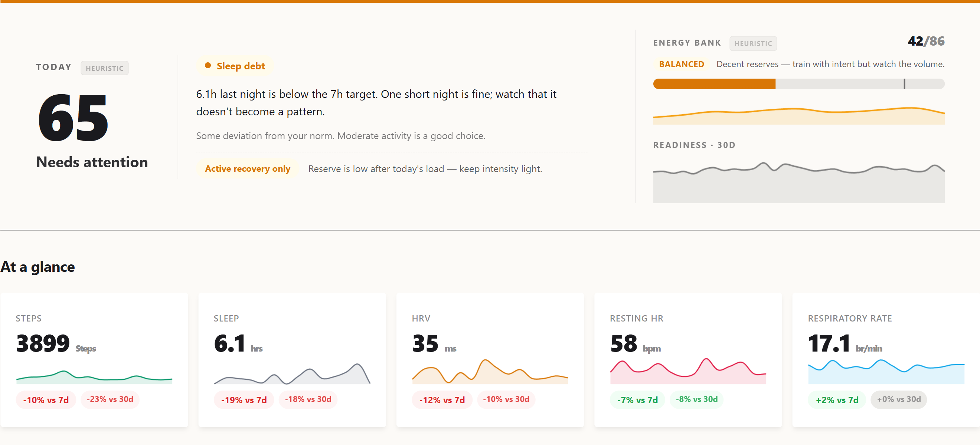The image size is (980, 445).
Task: Click the Active recovery only tag
Action: (x=247, y=168)
